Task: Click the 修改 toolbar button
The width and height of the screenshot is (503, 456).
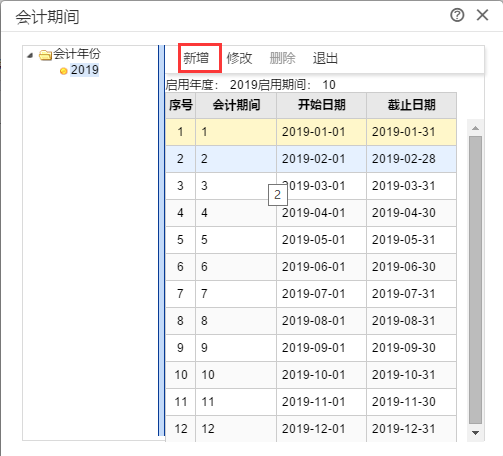Action: (x=239, y=58)
